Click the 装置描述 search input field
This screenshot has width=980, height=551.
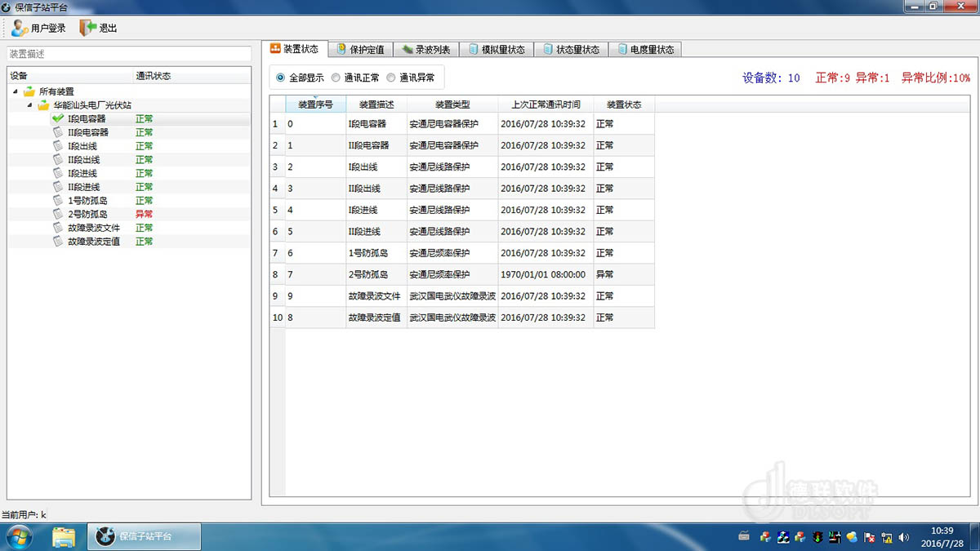click(x=128, y=54)
